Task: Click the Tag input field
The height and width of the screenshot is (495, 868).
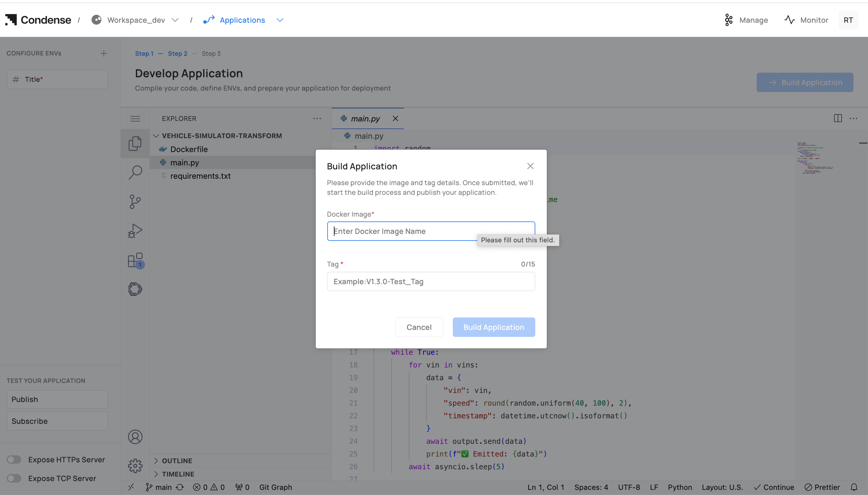Action: (x=431, y=282)
